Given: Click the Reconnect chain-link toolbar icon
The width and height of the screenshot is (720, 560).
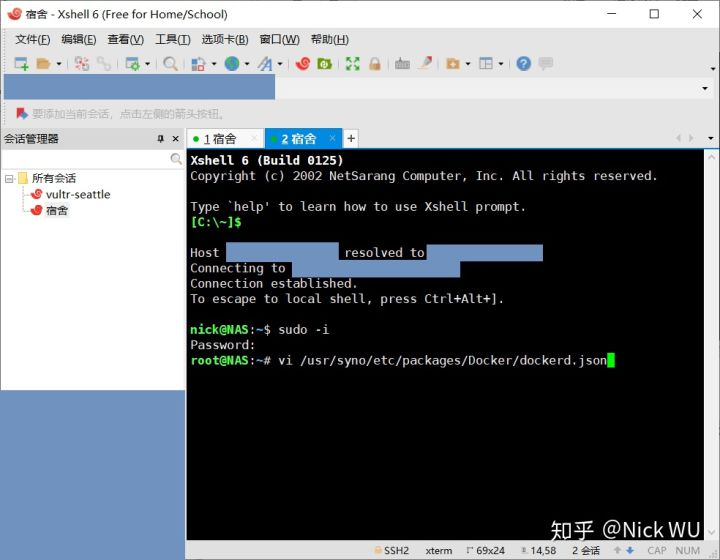Looking at the screenshot, I should (104, 63).
